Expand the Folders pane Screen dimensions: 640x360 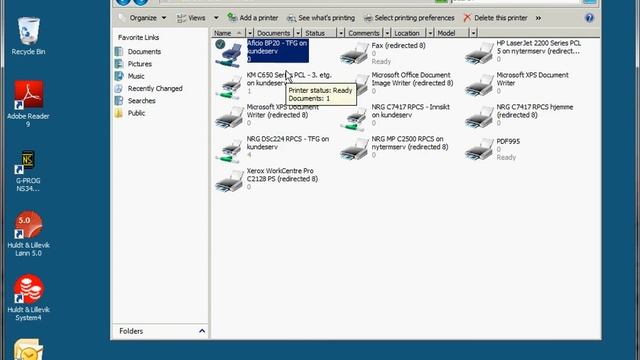[x=202, y=331]
